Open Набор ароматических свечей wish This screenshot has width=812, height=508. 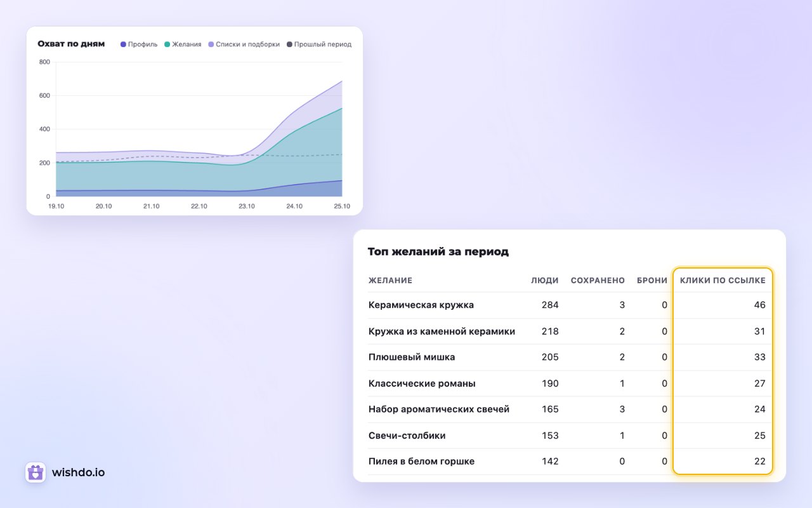pyautogui.click(x=439, y=410)
